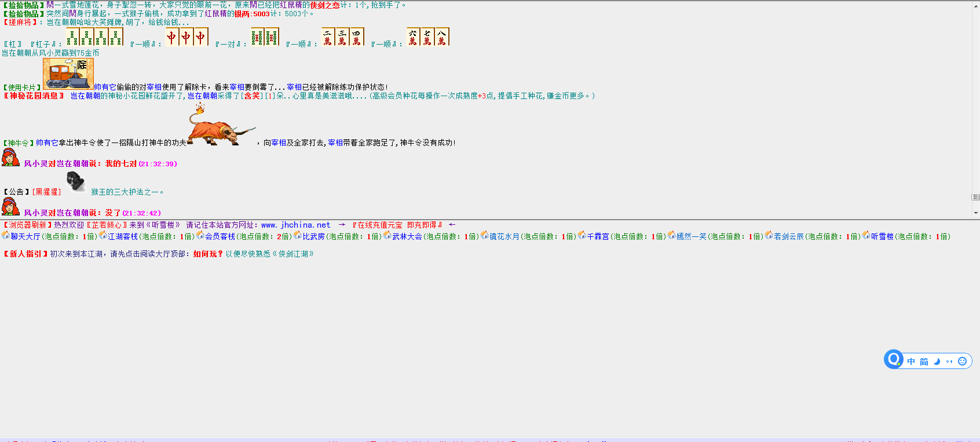Viewport: 980px width, 442px height.
Task: Click the 【浏览器刷新】 label
Action: tap(27, 225)
